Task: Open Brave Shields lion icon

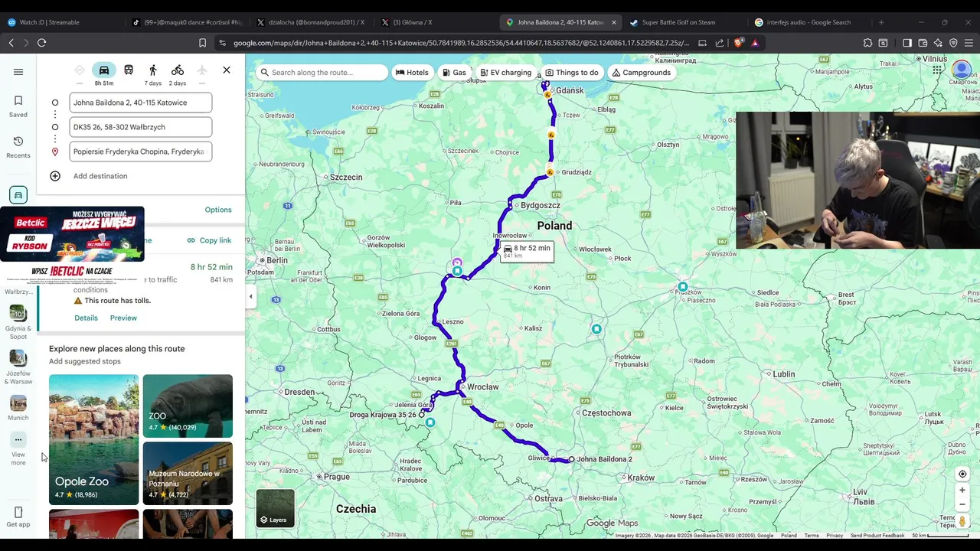Action: coord(738,43)
